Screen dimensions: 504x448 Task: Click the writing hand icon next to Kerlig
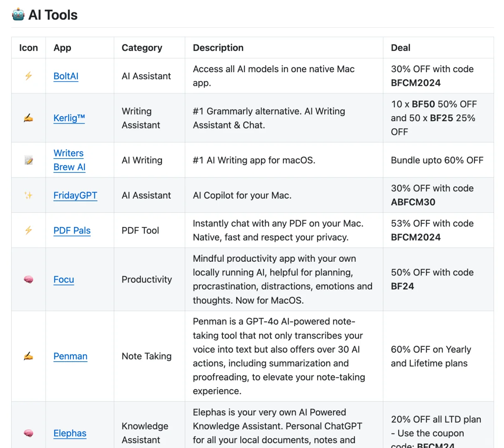point(28,118)
